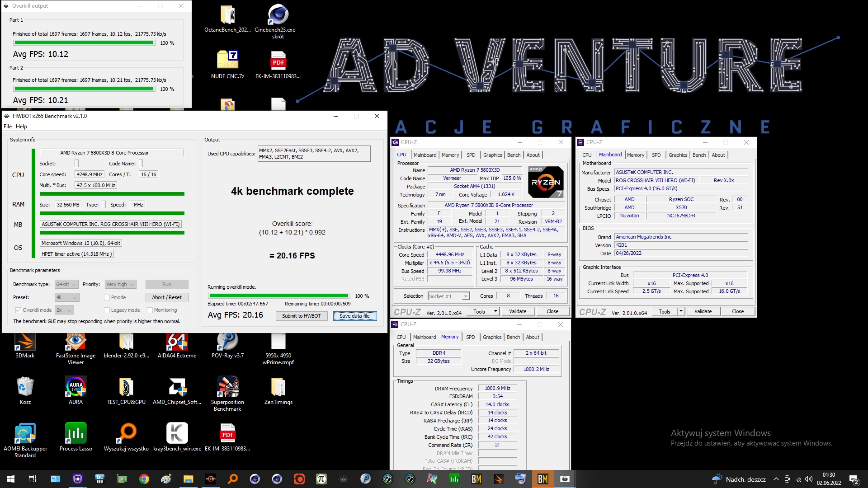Open the AURA desktop icon
This screenshot has height=488, width=868.
(75, 390)
